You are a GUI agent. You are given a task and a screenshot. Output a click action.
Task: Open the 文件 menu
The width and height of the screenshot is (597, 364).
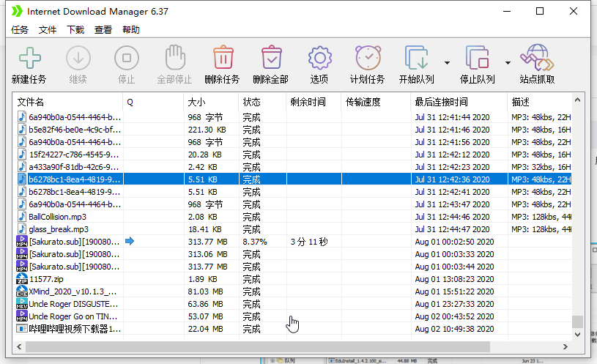tap(48, 30)
